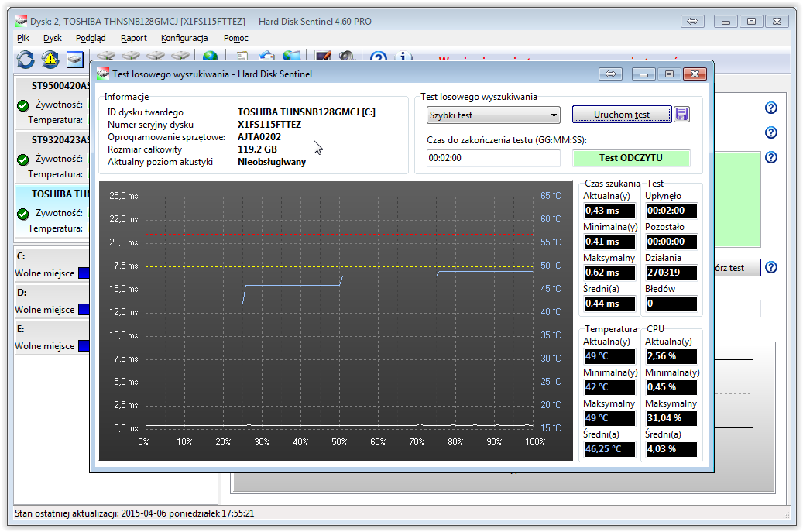Click the refresh icon with yellow warning sign
This screenshot has height=532, width=803.
click(x=50, y=60)
